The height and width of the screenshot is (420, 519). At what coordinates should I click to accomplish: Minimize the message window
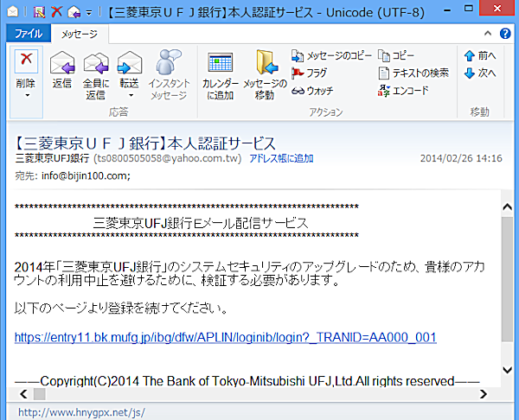[447, 10]
